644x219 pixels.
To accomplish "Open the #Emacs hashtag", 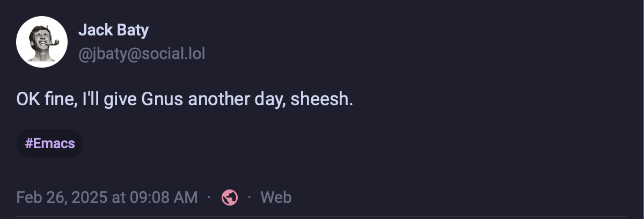I will point(49,143).
